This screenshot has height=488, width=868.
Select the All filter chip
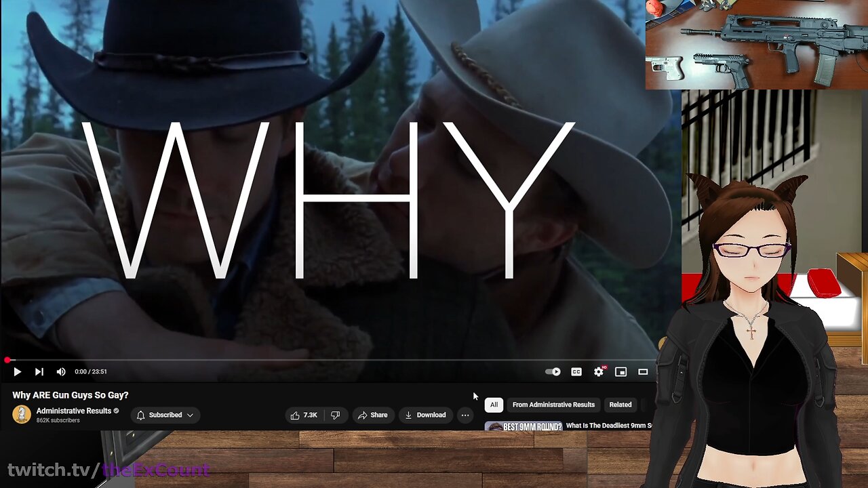(x=494, y=405)
